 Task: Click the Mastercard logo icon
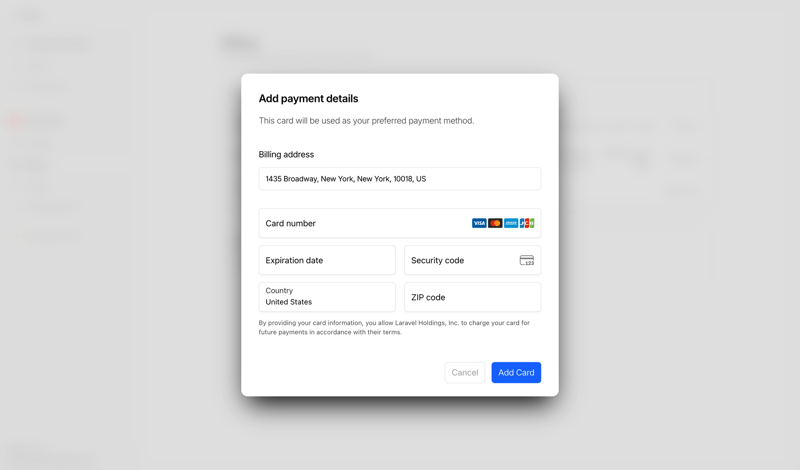495,223
